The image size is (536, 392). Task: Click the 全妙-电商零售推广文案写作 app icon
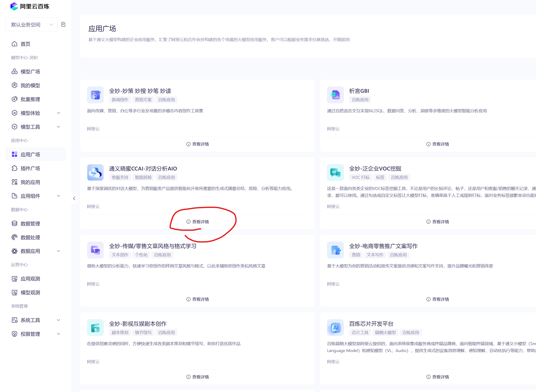335,250
